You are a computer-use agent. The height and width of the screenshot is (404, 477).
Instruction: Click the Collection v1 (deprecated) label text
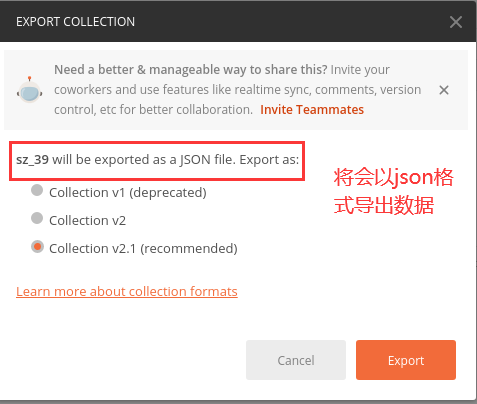(128, 193)
